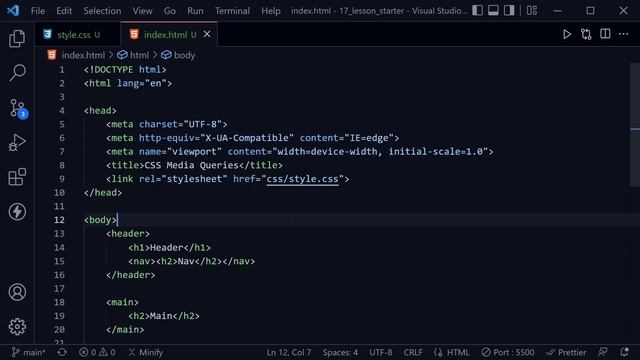The width and height of the screenshot is (640, 360).
Task: Change the CRLF line ending sequence
Action: [413, 352]
